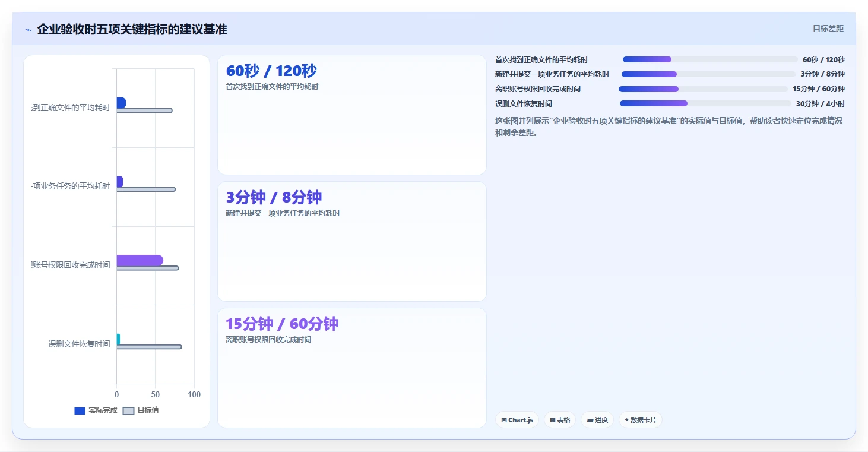Click the progress row label 新建并提交一项业务任务的平均耗时
The image size is (868, 452).
coord(552,74)
